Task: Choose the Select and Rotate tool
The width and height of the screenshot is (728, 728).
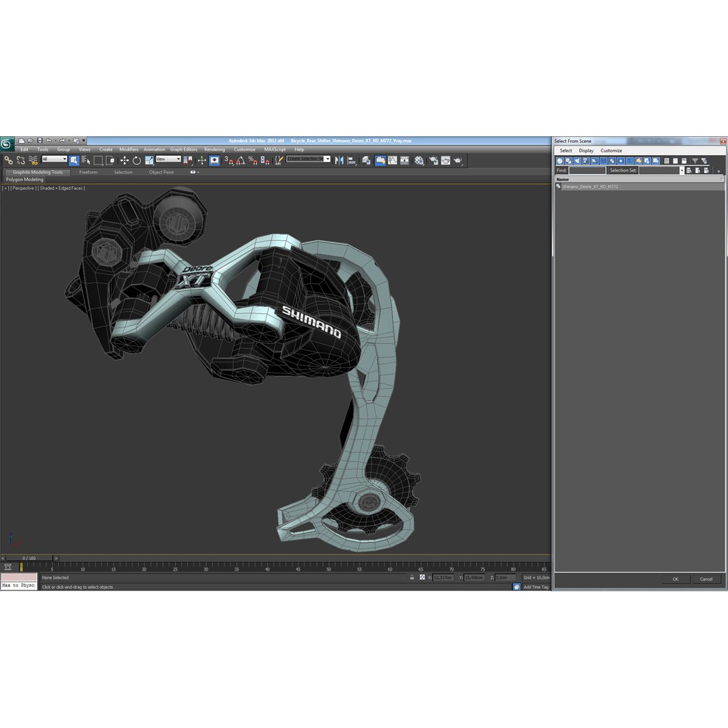Action: coord(136,160)
